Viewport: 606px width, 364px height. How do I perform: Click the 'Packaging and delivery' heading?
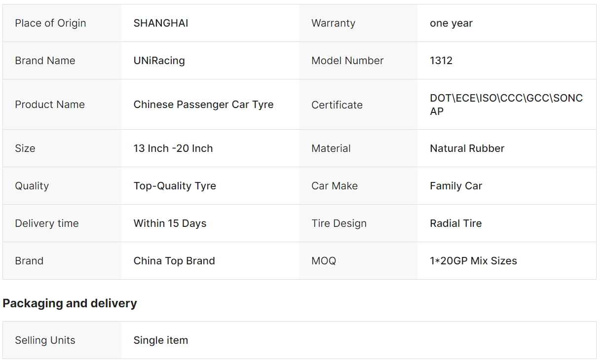[x=70, y=303]
